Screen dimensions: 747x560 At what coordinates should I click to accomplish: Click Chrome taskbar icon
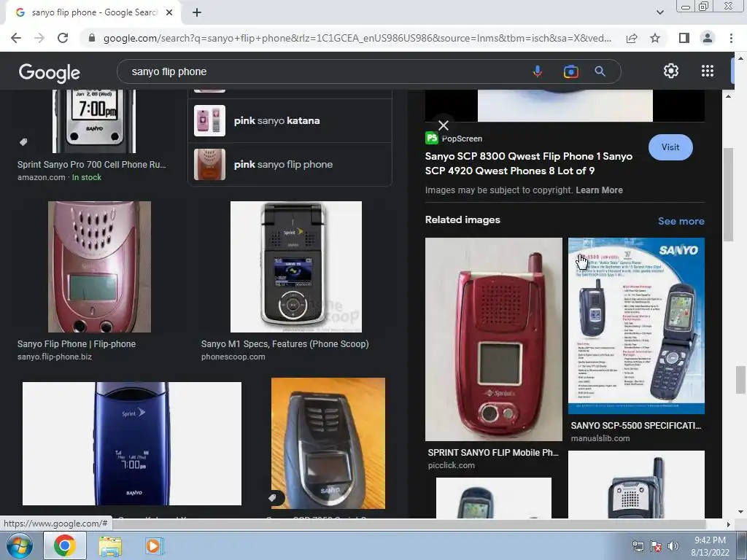[x=65, y=545]
